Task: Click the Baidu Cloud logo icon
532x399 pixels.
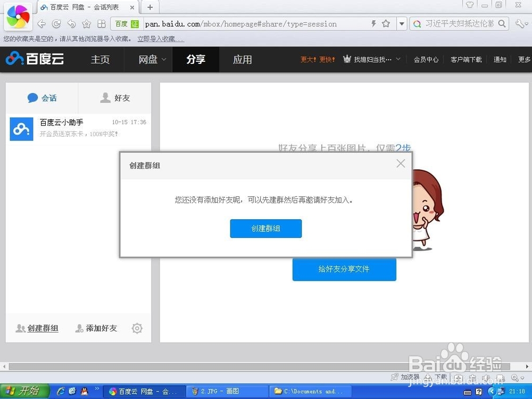Action: (x=13, y=59)
